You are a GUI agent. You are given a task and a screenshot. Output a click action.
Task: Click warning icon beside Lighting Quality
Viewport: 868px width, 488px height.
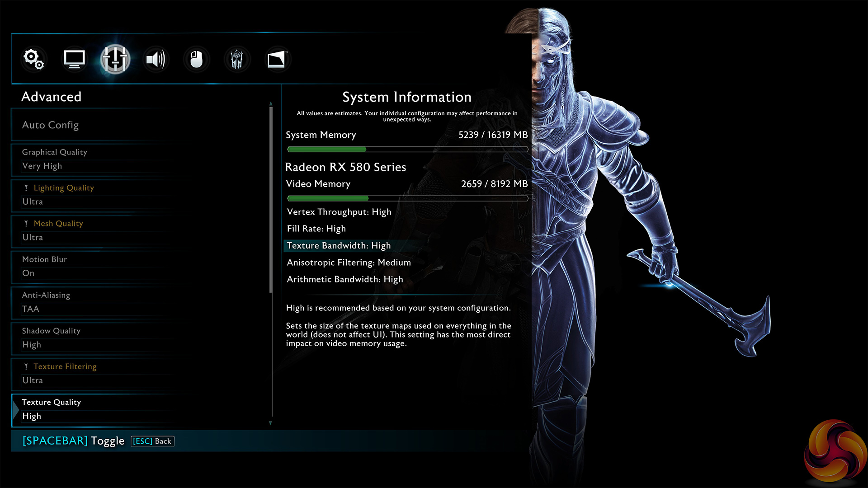tap(26, 188)
